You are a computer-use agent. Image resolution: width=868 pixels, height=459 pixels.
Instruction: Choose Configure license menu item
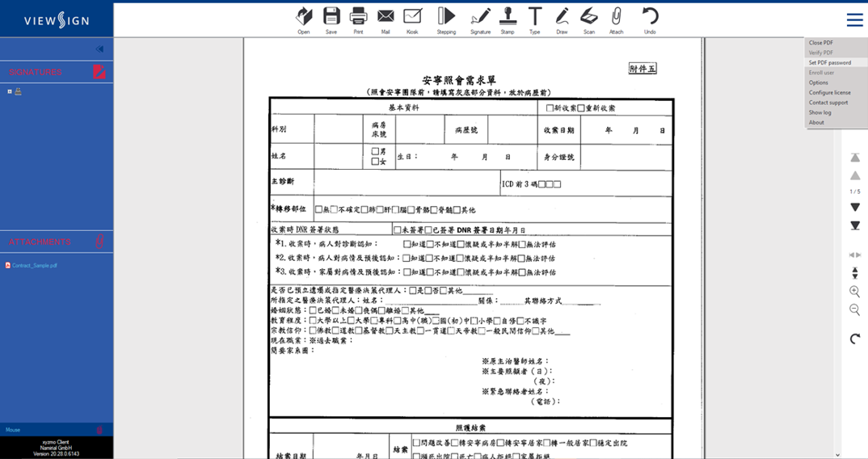(836, 92)
